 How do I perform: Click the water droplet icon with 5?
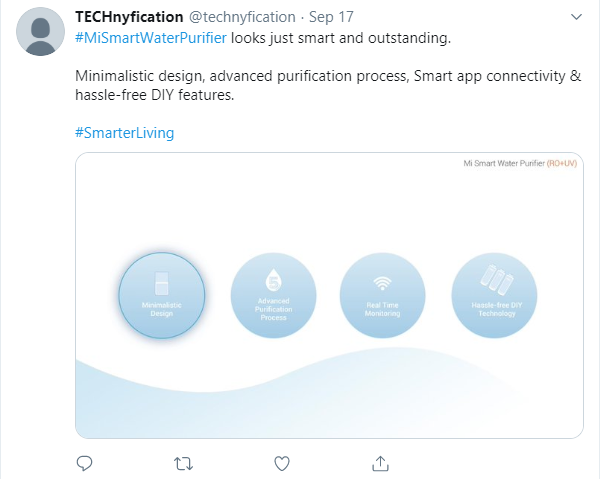[x=273, y=280]
